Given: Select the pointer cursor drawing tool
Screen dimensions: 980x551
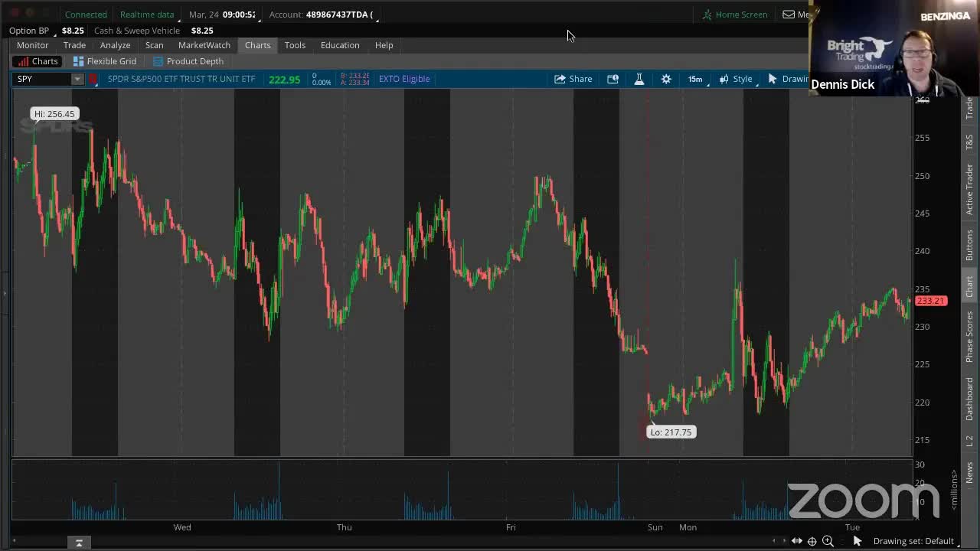Looking at the screenshot, I should (857, 541).
